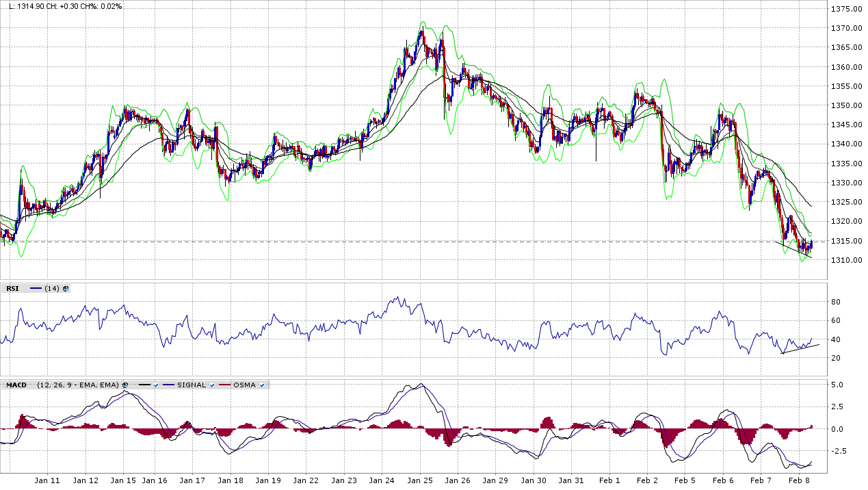
Task: Open MACD indicator settings globe icon
Action: click(x=125, y=385)
